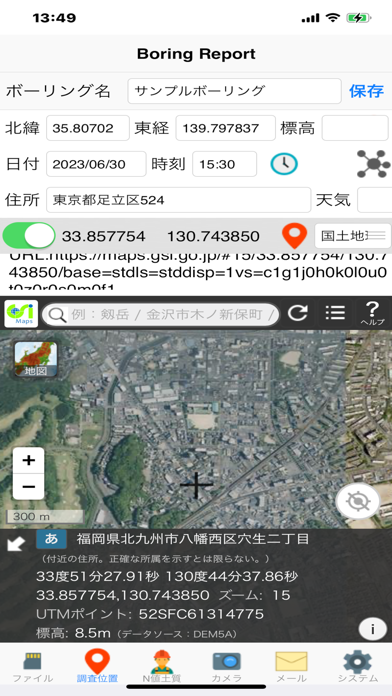Tap 保存 to save the boring
The image size is (392, 696).
point(366,91)
